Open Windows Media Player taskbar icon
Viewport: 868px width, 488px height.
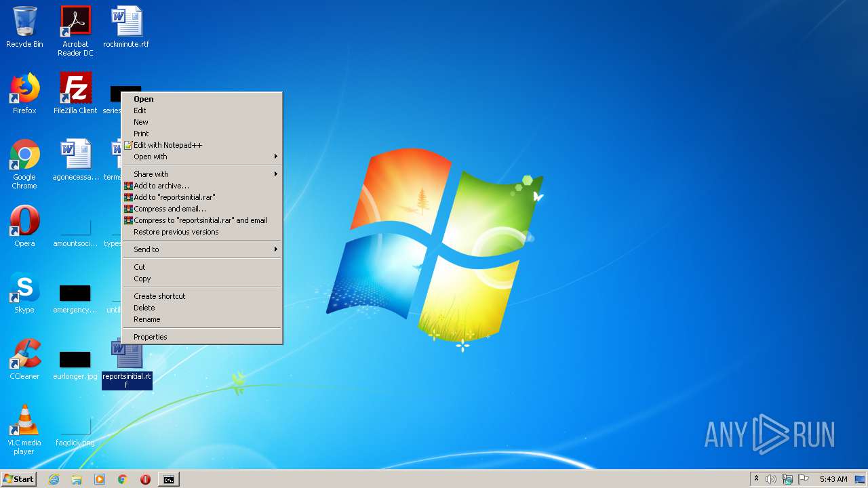coord(100,479)
